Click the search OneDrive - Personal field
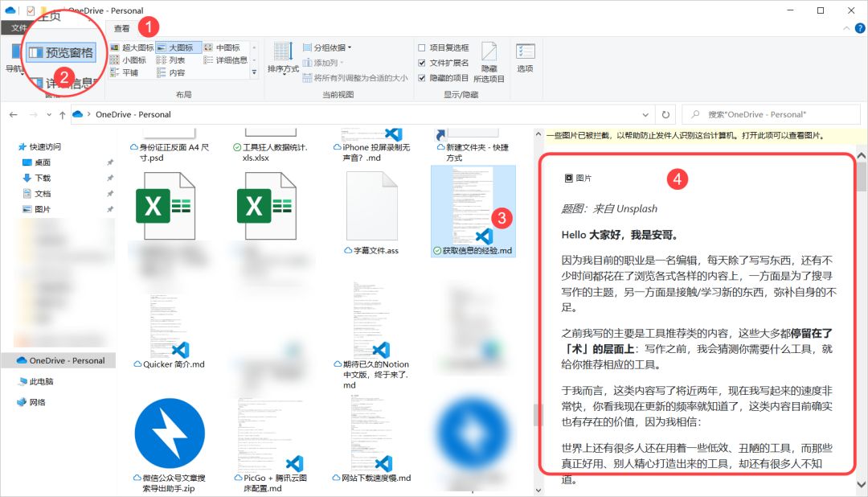 [x=771, y=115]
